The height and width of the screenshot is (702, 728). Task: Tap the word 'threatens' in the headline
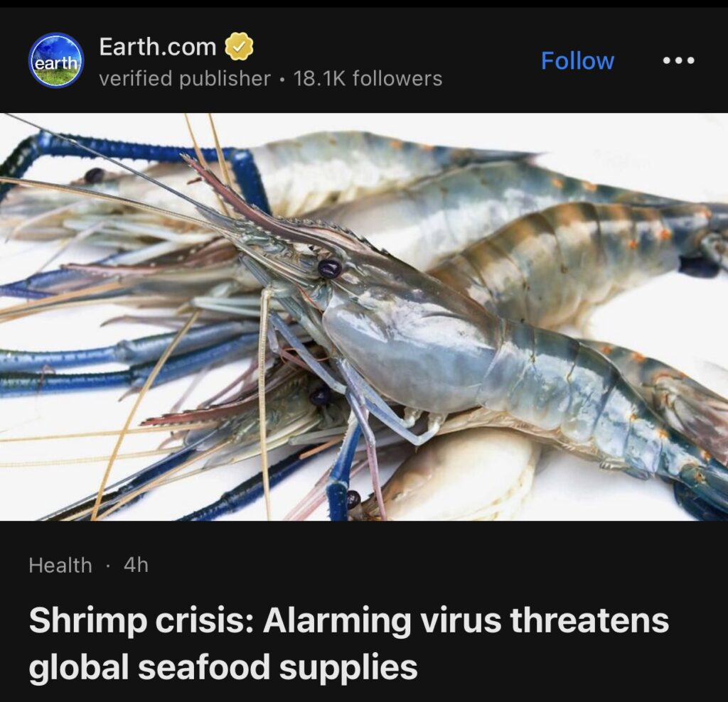click(589, 621)
